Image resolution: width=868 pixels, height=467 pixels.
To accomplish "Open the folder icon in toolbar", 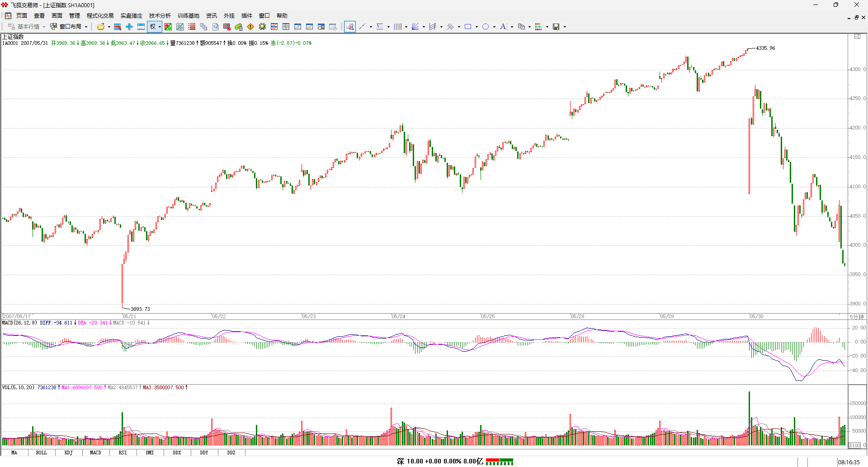I will tap(101, 27).
